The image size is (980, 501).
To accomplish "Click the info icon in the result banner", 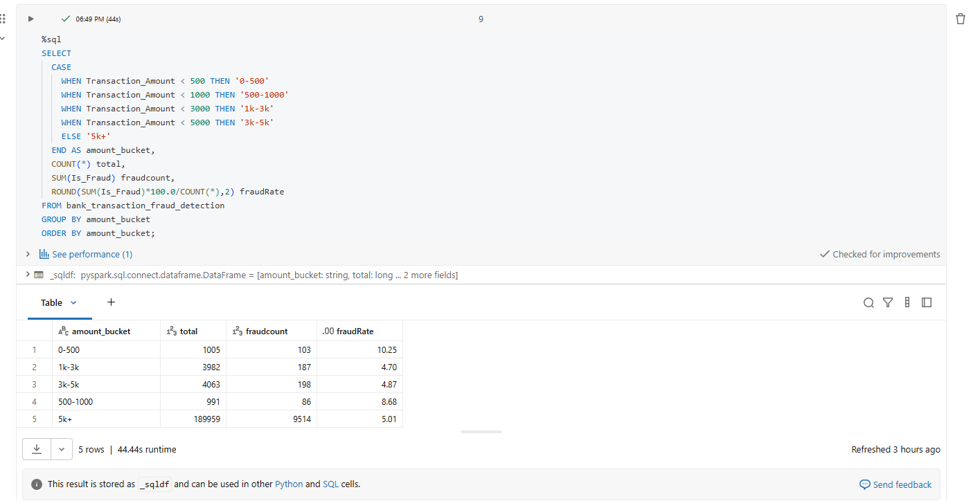I will tap(37, 484).
